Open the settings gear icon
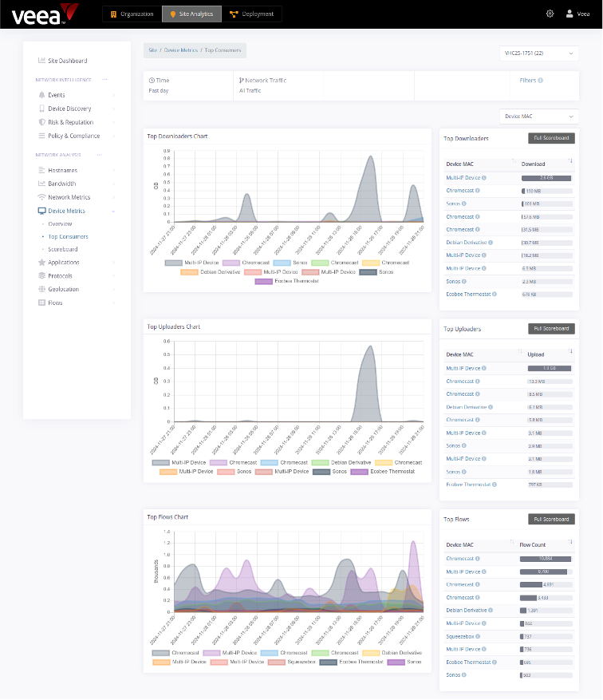Image resolution: width=603 pixels, height=700 pixels. [550, 14]
